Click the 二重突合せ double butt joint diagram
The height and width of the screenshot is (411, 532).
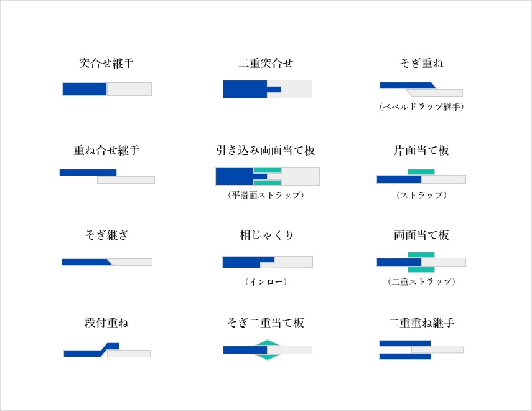click(x=268, y=89)
